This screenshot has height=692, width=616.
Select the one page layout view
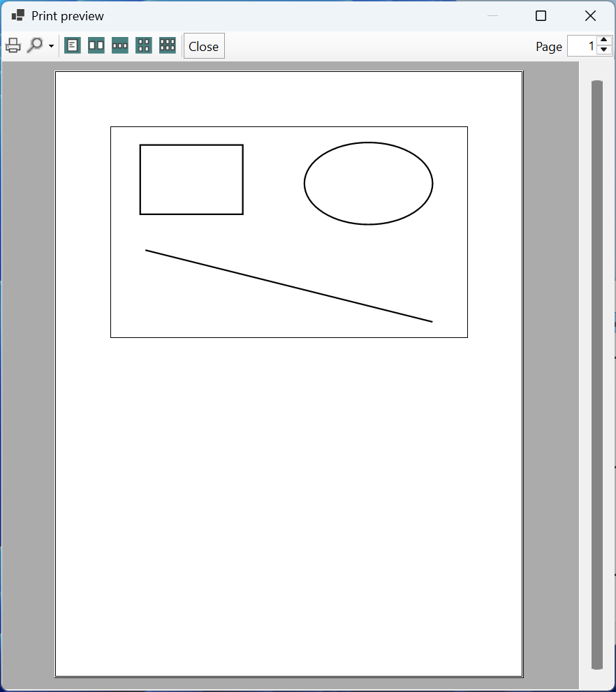[73, 45]
